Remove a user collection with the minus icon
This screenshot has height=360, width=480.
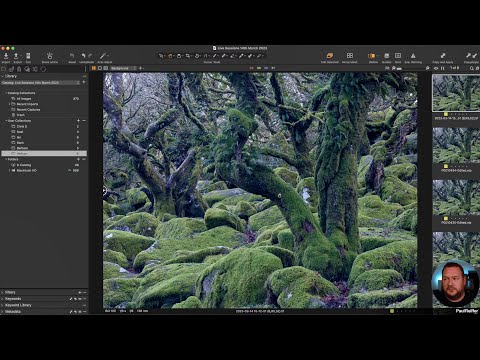tap(84, 121)
